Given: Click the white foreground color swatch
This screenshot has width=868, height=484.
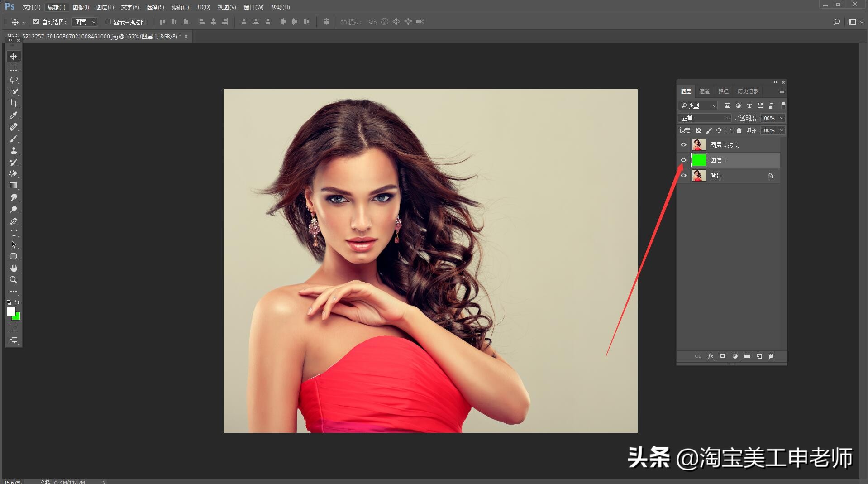Looking at the screenshot, I should (x=11, y=311).
